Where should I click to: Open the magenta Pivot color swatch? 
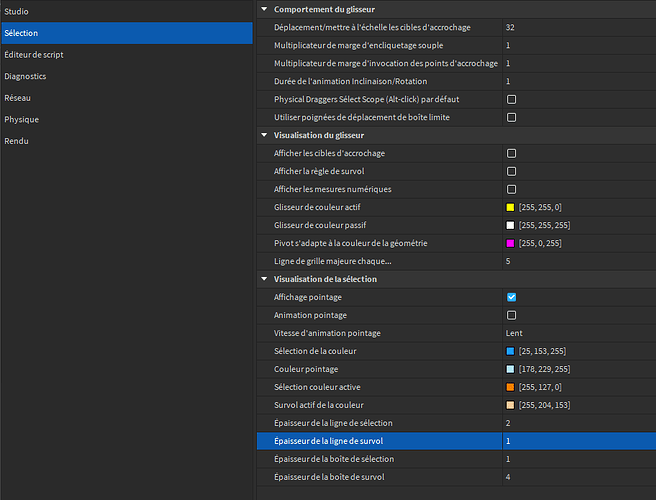click(511, 243)
